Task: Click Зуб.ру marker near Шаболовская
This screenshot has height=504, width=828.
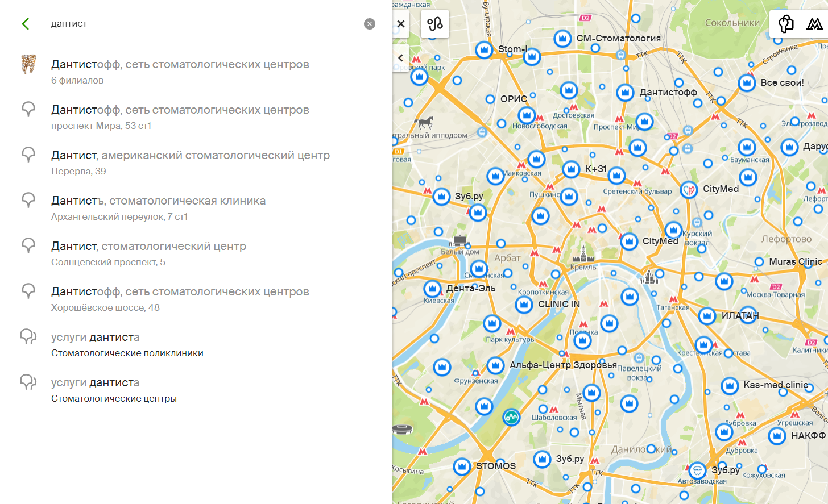Action: click(542, 459)
